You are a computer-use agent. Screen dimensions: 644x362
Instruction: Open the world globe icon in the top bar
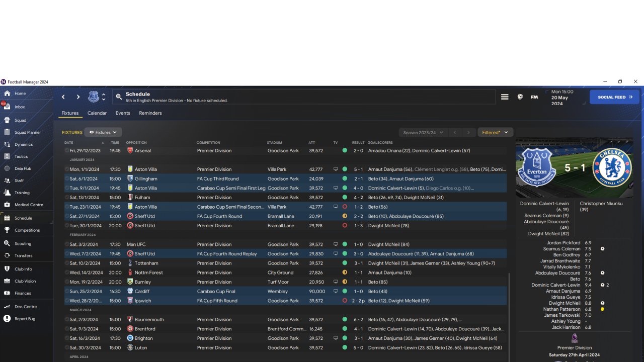click(x=520, y=97)
